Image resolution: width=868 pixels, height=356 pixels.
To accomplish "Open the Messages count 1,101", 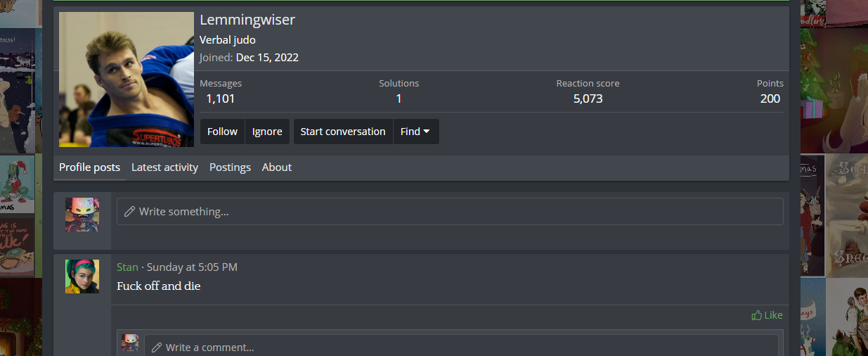I will click(221, 98).
